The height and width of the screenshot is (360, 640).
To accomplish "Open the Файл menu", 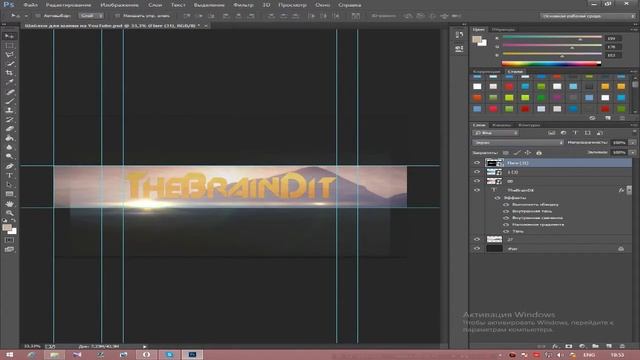I will coord(31,5).
